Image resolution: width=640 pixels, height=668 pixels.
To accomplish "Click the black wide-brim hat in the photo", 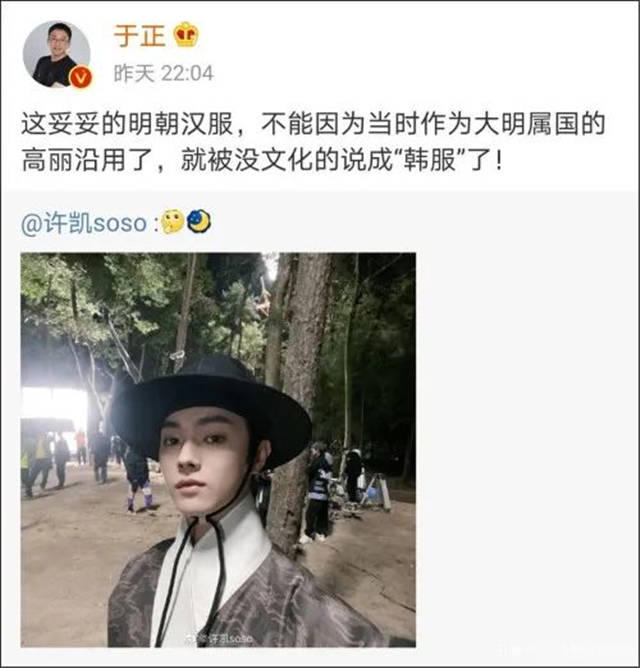I will click(x=211, y=407).
